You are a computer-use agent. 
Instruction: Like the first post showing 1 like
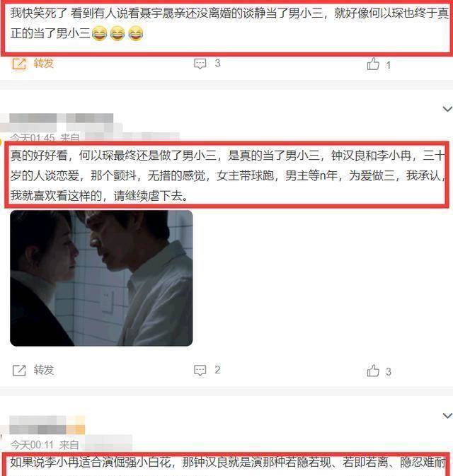click(373, 64)
